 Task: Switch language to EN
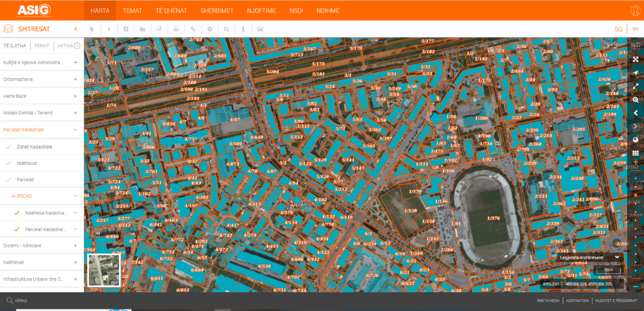click(635, 29)
